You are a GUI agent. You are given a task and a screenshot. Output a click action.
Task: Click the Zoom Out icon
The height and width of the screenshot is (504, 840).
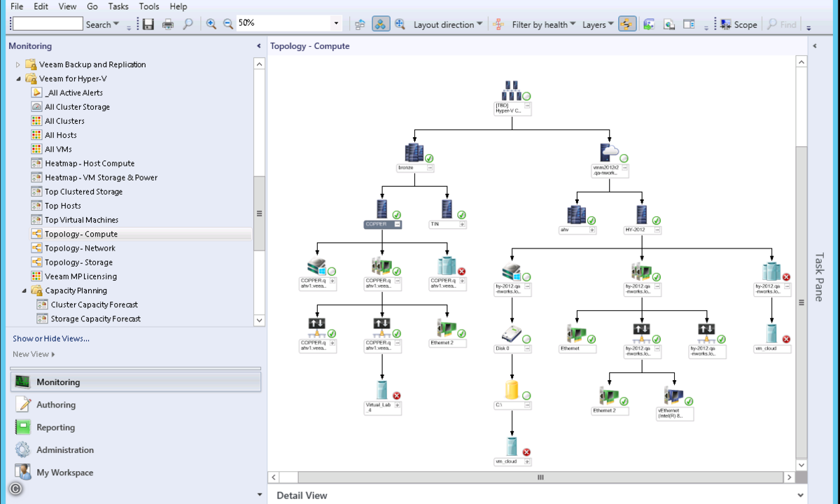[228, 24]
